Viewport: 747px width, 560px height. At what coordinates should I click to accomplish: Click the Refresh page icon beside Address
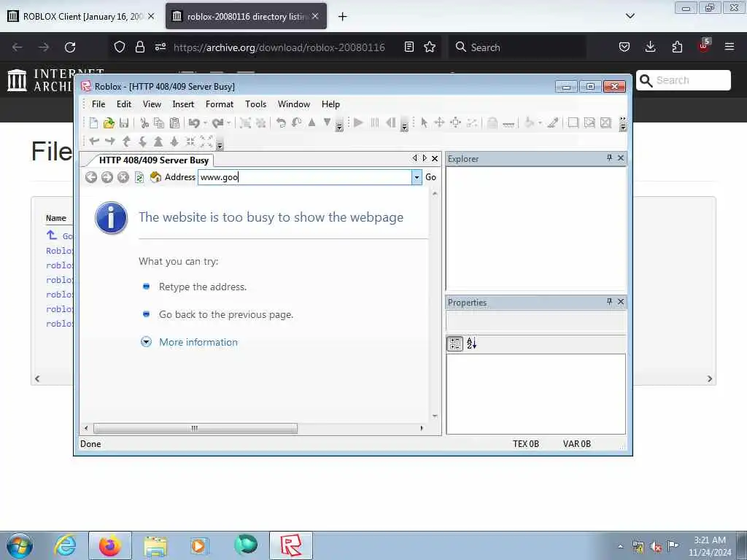139,177
